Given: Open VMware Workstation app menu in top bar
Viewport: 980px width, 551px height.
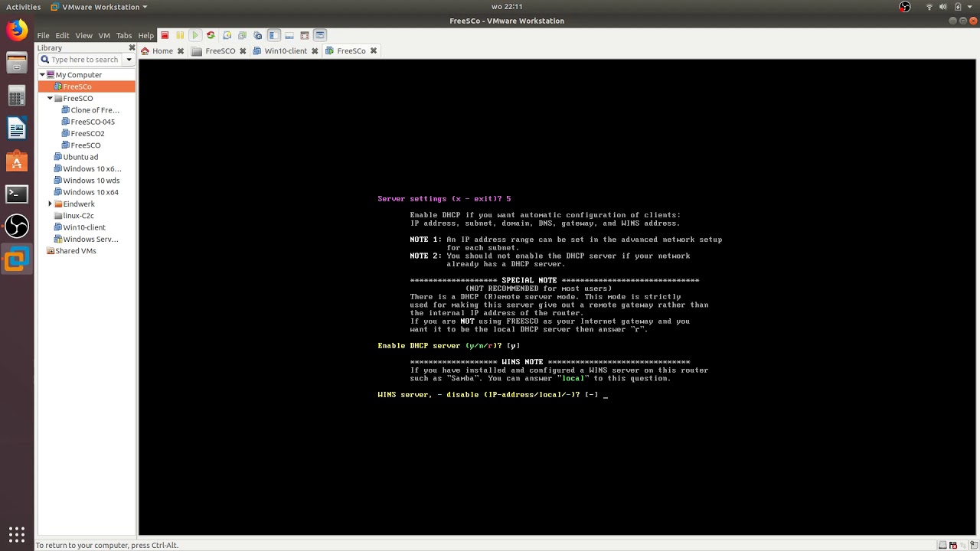Looking at the screenshot, I should tap(99, 7).
